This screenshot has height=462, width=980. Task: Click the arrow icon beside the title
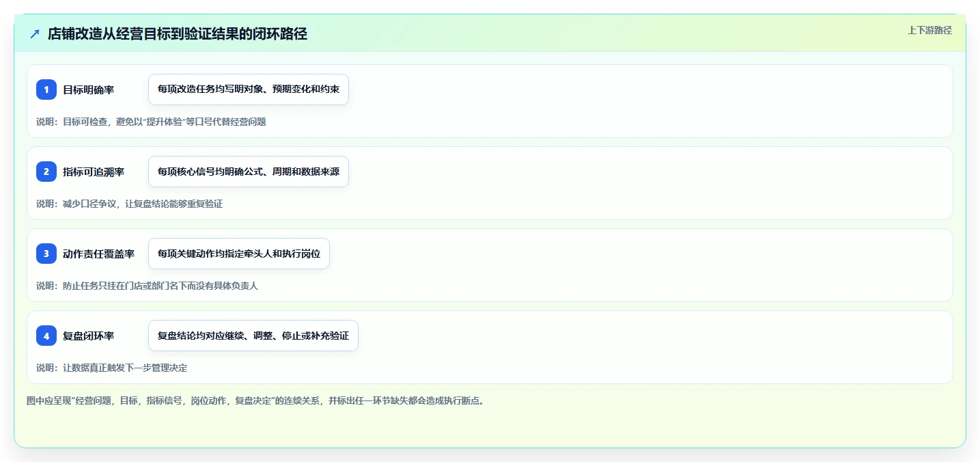(x=35, y=34)
